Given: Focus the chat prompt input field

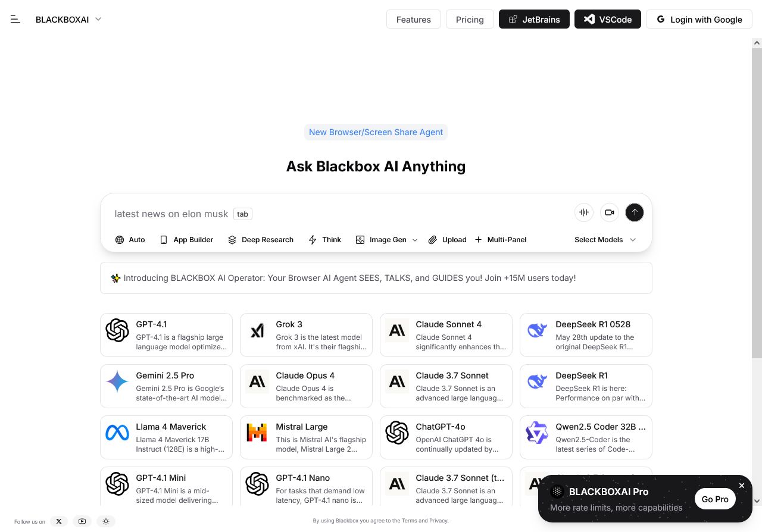Looking at the screenshot, I should [339, 214].
